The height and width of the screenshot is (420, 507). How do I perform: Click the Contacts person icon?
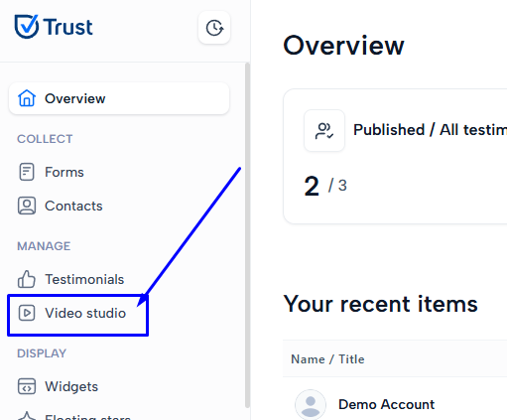(27, 206)
